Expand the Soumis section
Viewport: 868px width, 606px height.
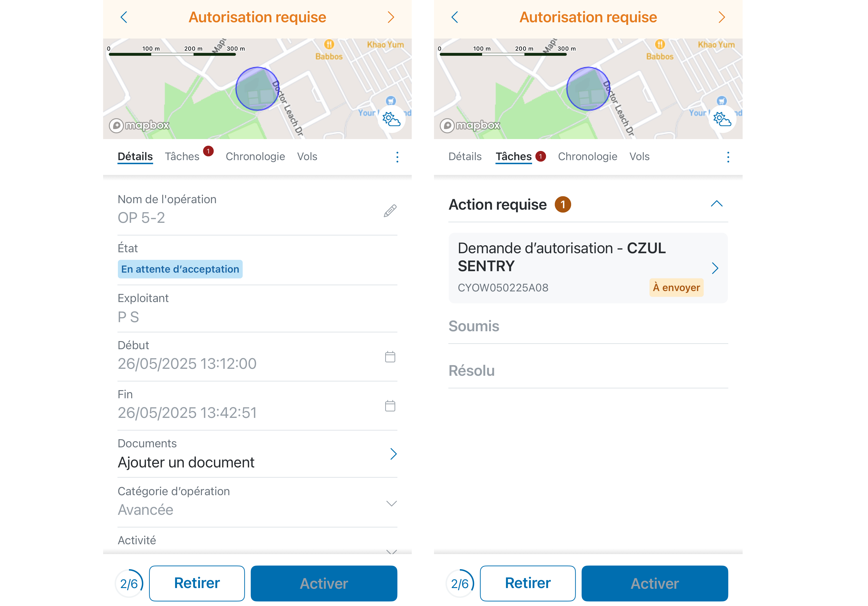588,326
